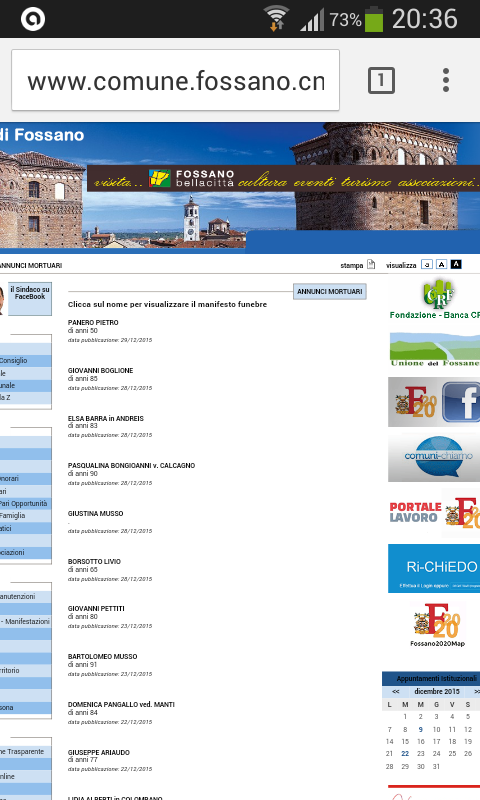Click the stampa print page icon

click(x=371, y=264)
